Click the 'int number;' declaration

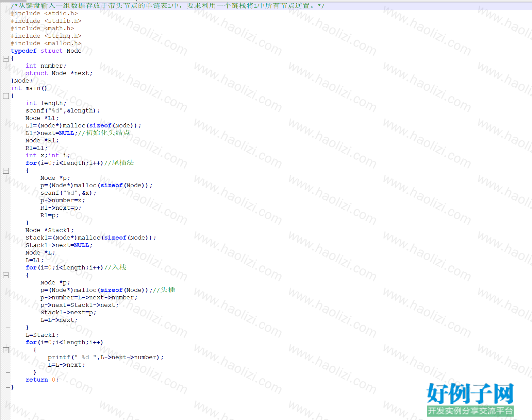(46, 66)
